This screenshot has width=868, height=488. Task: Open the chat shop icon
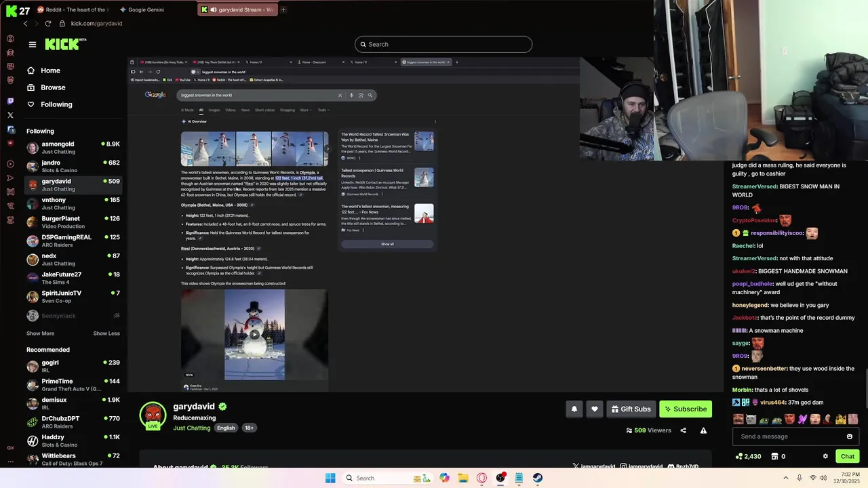pos(775,457)
